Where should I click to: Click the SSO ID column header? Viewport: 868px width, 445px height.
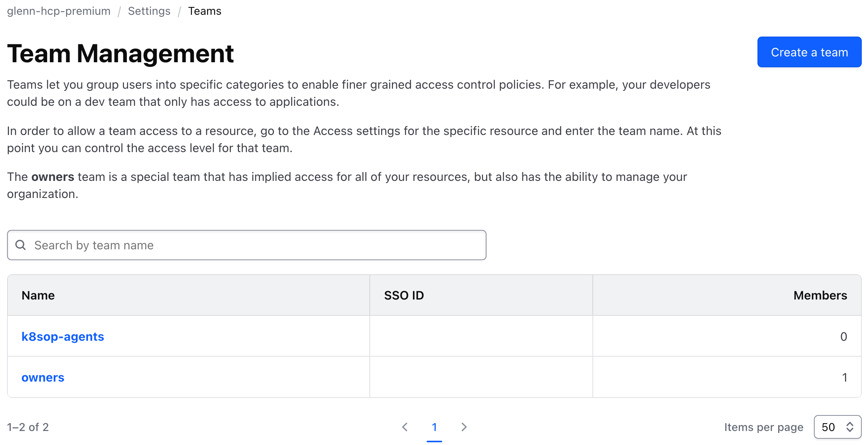tap(404, 295)
